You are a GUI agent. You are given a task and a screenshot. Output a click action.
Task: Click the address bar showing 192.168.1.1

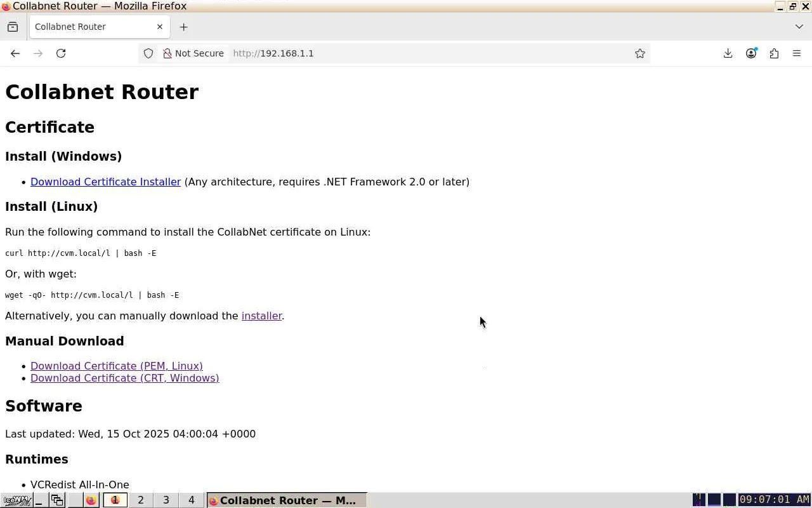tap(393, 53)
